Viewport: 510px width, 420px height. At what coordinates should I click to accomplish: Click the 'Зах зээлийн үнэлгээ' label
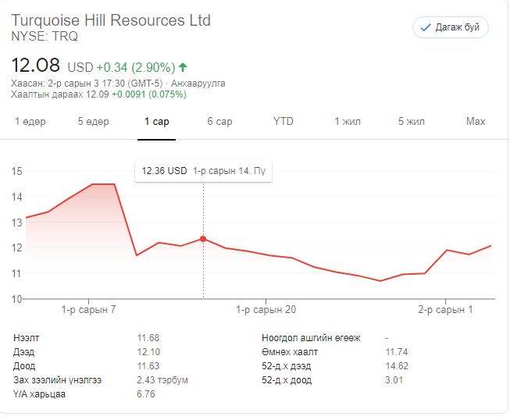point(57,380)
